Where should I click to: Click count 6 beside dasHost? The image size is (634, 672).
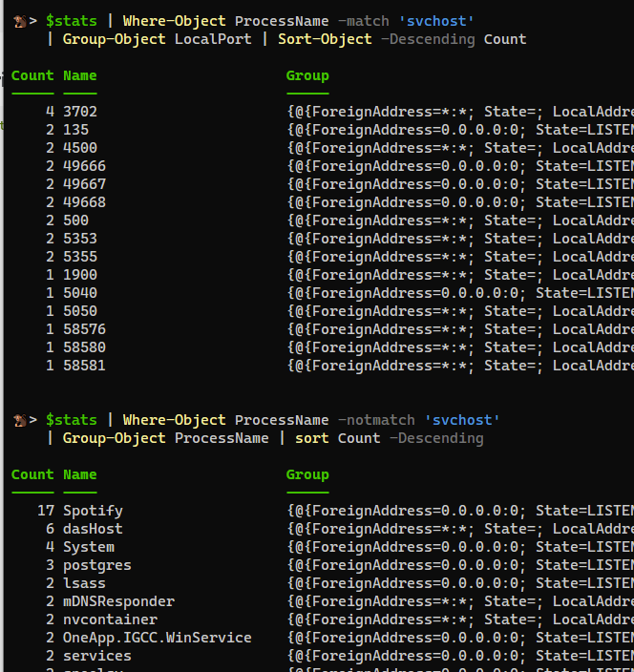click(51, 529)
